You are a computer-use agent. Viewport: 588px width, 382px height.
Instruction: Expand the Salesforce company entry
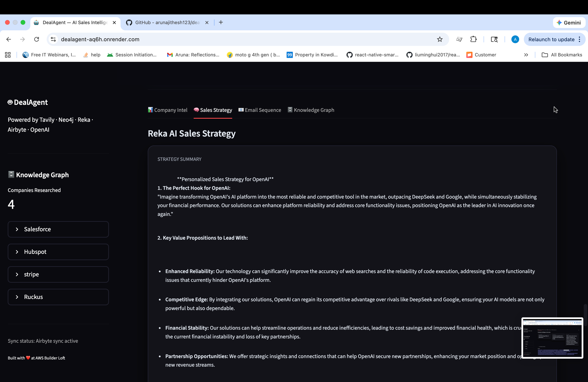(58, 229)
